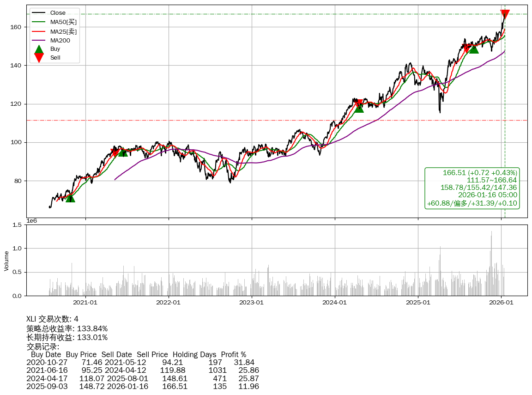Click the trade row with buy date 2020-10-27

click(140, 363)
